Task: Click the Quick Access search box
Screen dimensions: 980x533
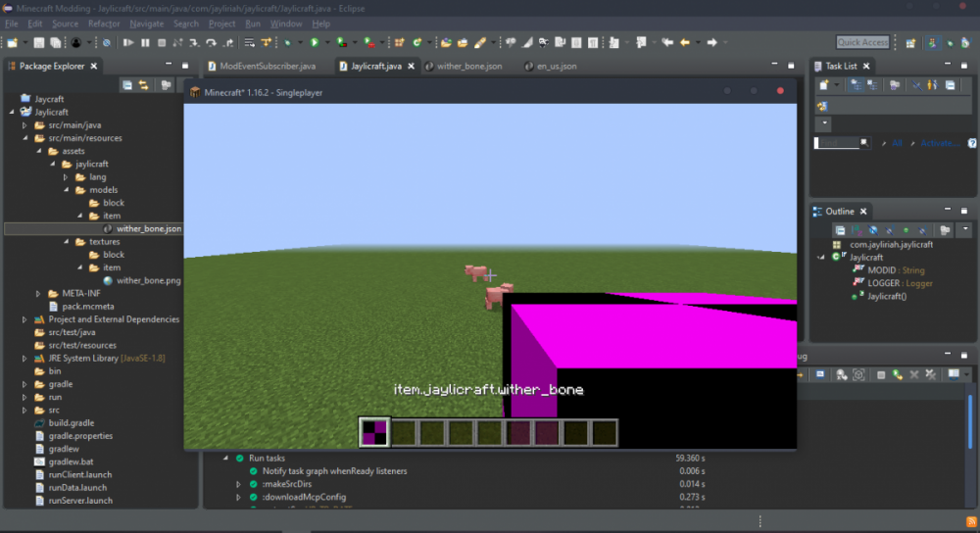Action: click(862, 42)
